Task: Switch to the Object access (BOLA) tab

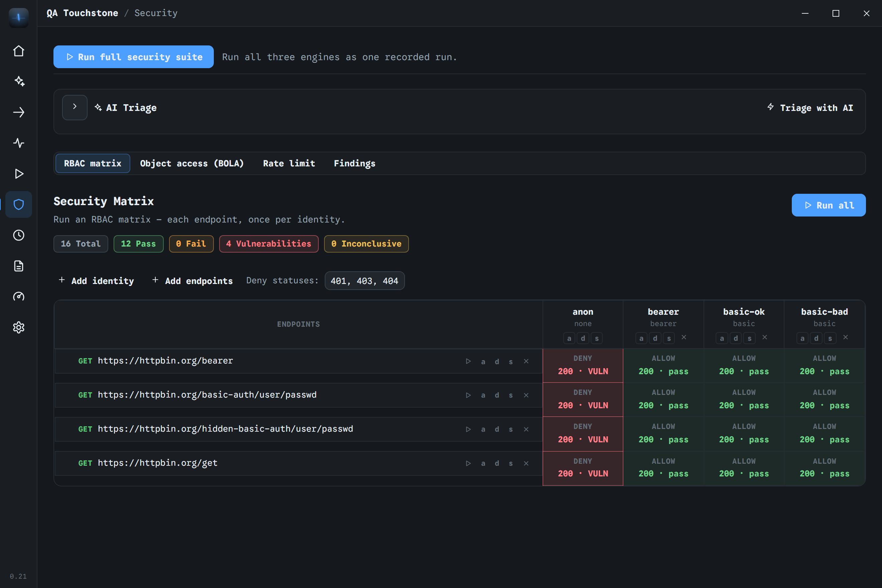Action: [x=192, y=163]
